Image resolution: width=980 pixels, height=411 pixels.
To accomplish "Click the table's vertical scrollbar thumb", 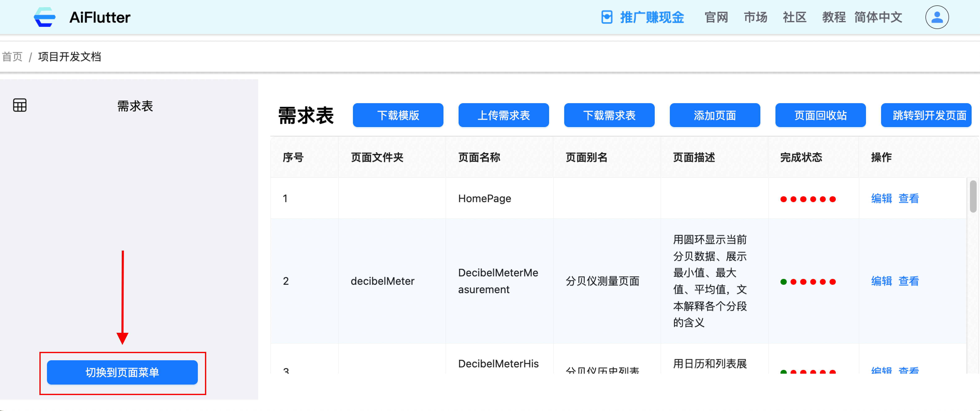I will [973, 196].
